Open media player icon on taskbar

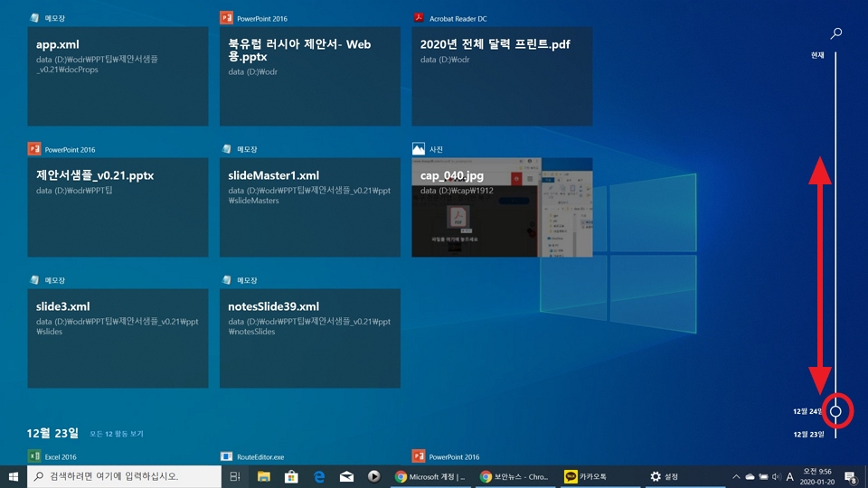click(x=373, y=476)
